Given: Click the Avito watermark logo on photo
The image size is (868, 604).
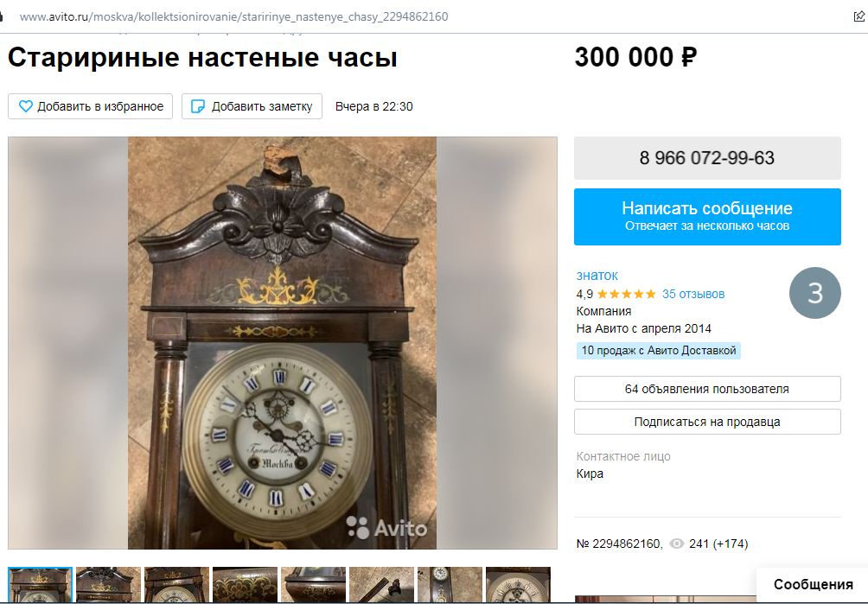Looking at the screenshot, I should click(x=386, y=528).
